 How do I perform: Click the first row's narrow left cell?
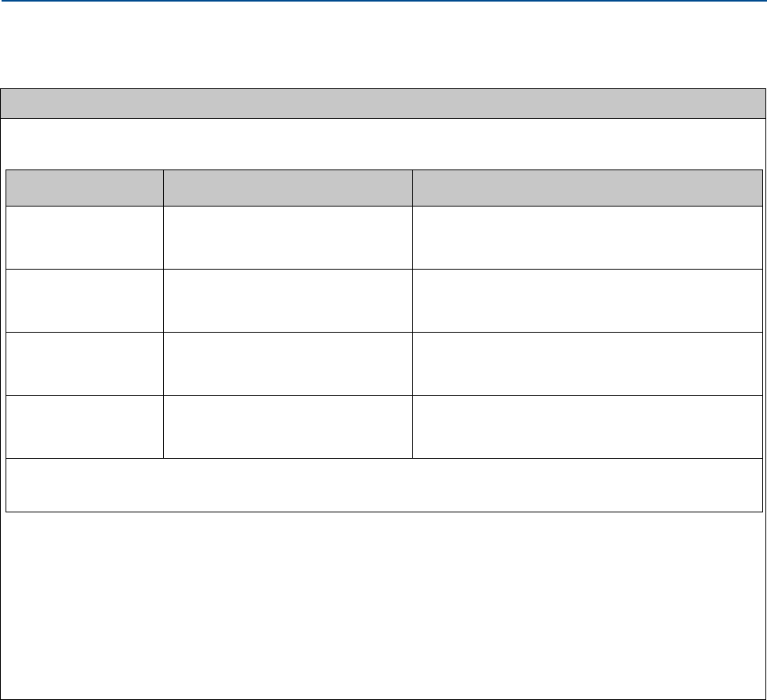click(84, 237)
